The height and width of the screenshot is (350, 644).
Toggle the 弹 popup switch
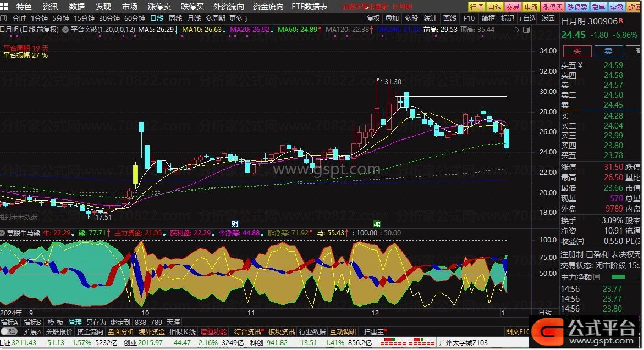pos(9,331)
